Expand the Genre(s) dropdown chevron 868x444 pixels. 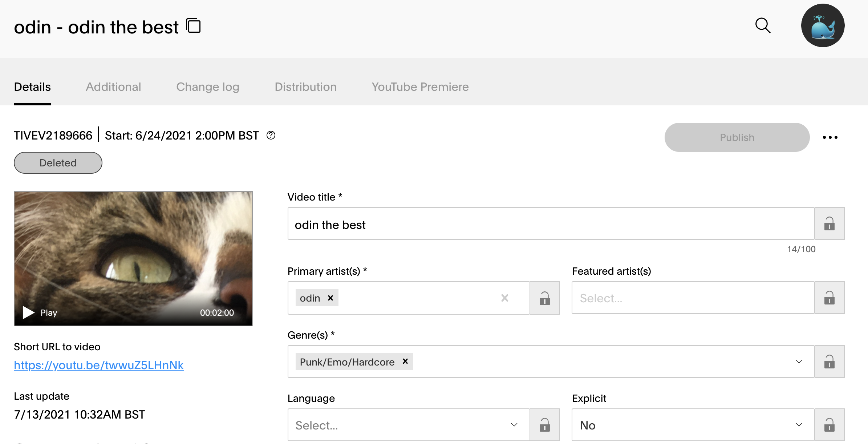click(x=799, y=362)
